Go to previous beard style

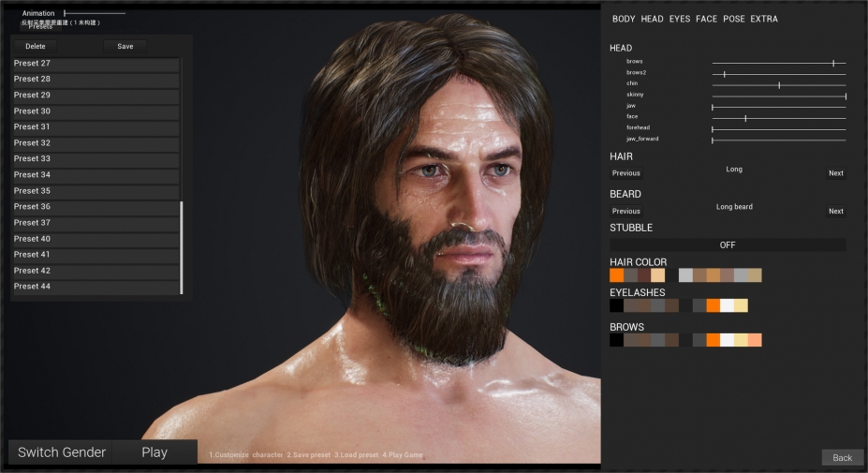(x=626, y=211)
